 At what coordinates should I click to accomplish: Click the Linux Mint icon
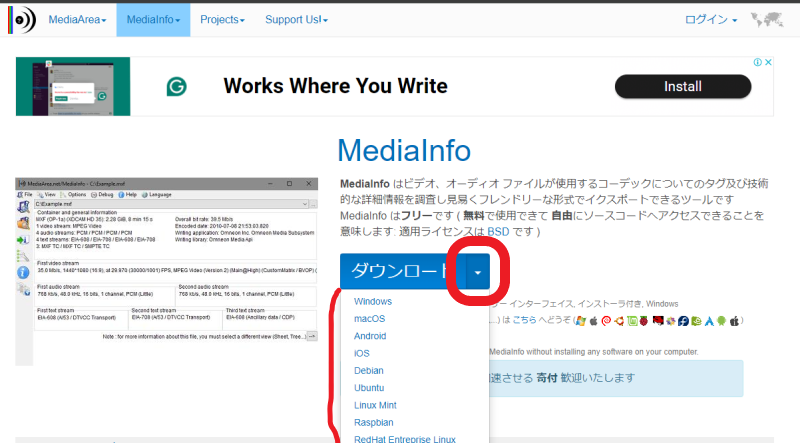point(632,321)
